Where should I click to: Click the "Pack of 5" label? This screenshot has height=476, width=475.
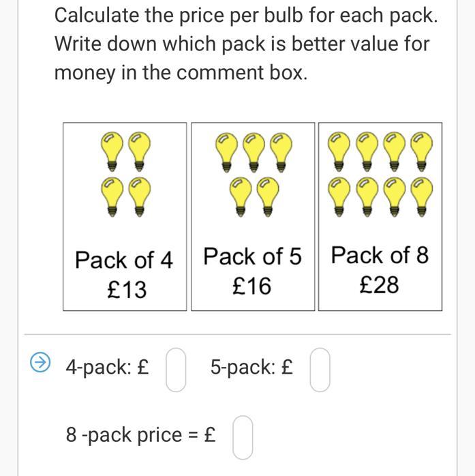coord(252,256)
